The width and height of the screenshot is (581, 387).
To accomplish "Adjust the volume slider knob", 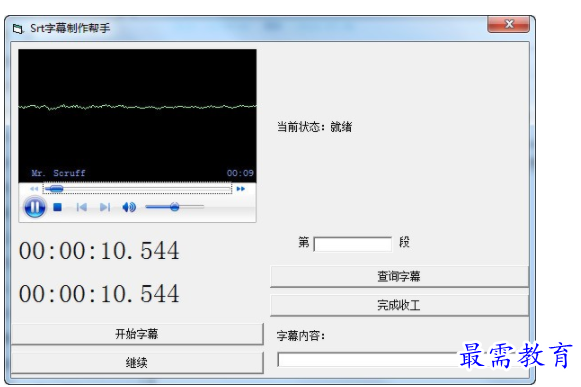I will pos(175,207).
